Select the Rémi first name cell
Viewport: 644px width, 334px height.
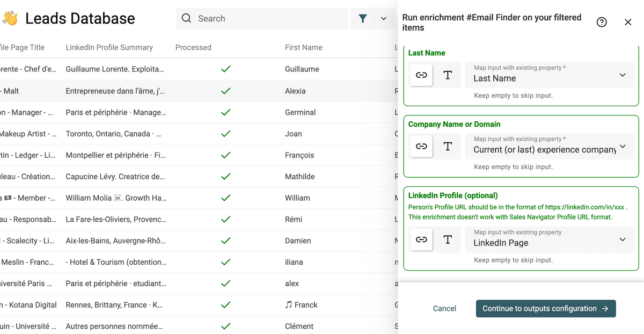(294, 219)
